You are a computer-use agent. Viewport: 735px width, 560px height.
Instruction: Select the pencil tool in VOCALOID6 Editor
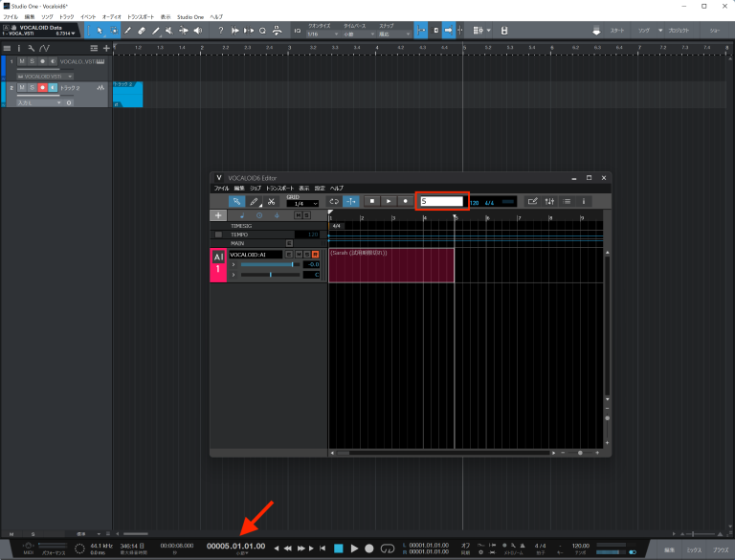click(x=254, y=202)
